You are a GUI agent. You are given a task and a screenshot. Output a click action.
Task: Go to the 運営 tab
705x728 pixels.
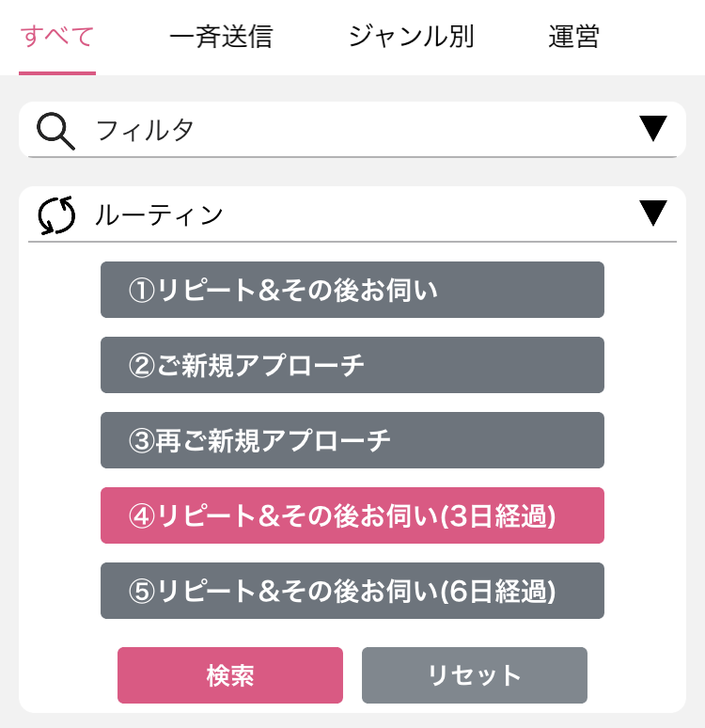pos(573,37)
